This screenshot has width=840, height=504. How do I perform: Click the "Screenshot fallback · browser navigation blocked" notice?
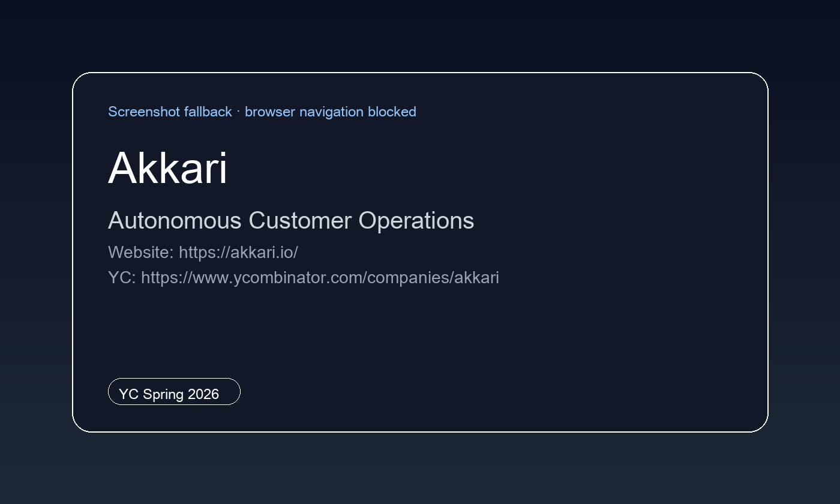[262, 112]
